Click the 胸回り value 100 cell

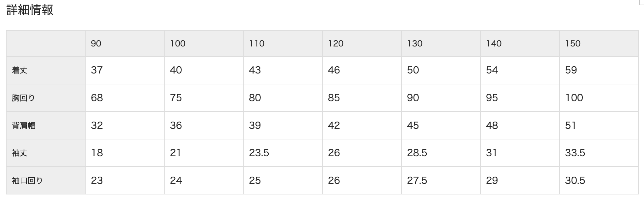coord(599,98)
